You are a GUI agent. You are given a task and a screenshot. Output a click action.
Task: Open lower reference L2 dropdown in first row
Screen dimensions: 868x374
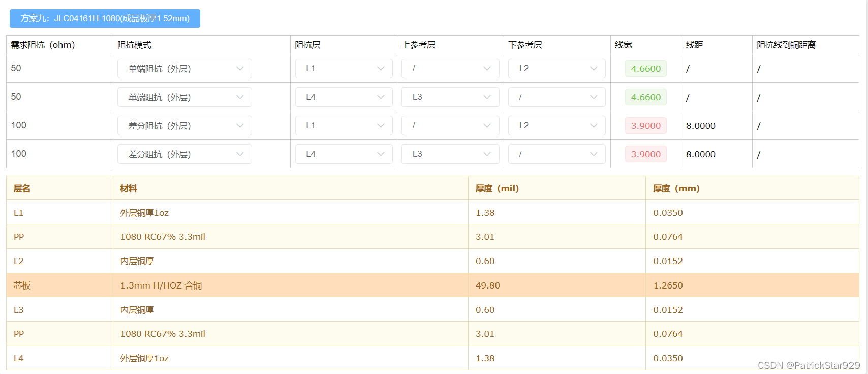pyautogui.click(x=557, y=69)
